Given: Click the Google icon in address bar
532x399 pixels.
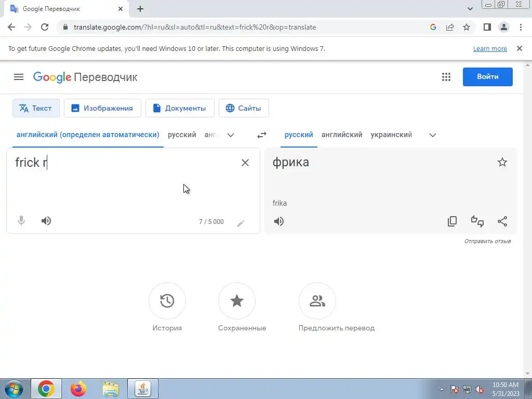Looking at the screenshot, I should pos(433,27).
